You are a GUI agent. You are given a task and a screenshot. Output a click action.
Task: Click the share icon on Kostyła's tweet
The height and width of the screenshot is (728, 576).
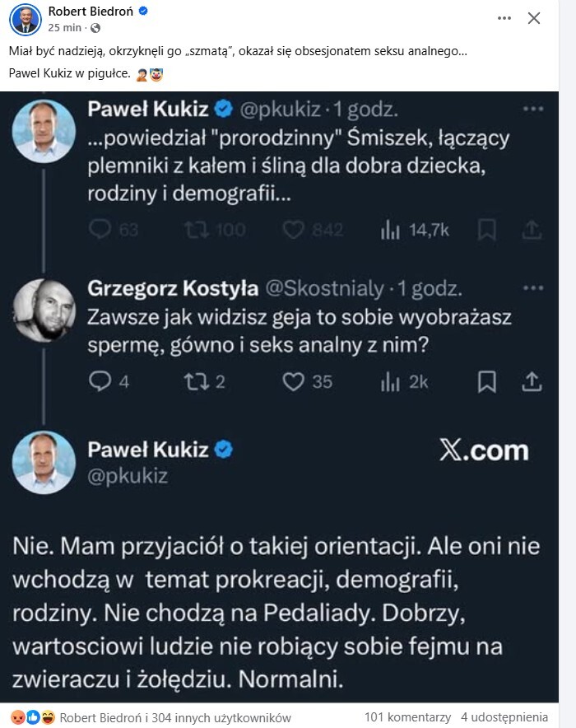pyautogui.click(x=531, y=381)
